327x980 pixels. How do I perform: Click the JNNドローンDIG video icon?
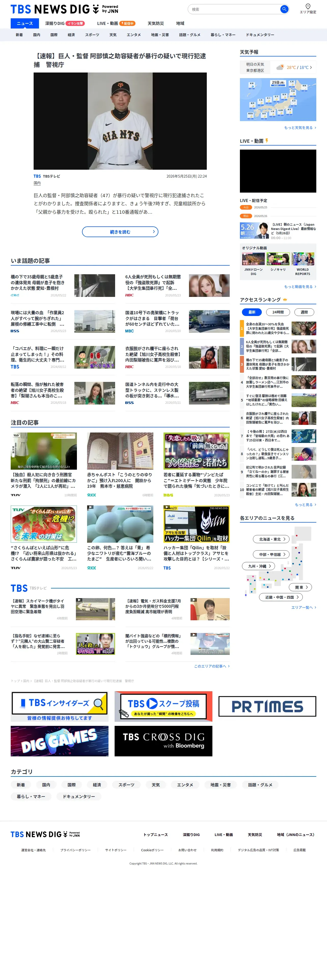[x=253, y=259]
